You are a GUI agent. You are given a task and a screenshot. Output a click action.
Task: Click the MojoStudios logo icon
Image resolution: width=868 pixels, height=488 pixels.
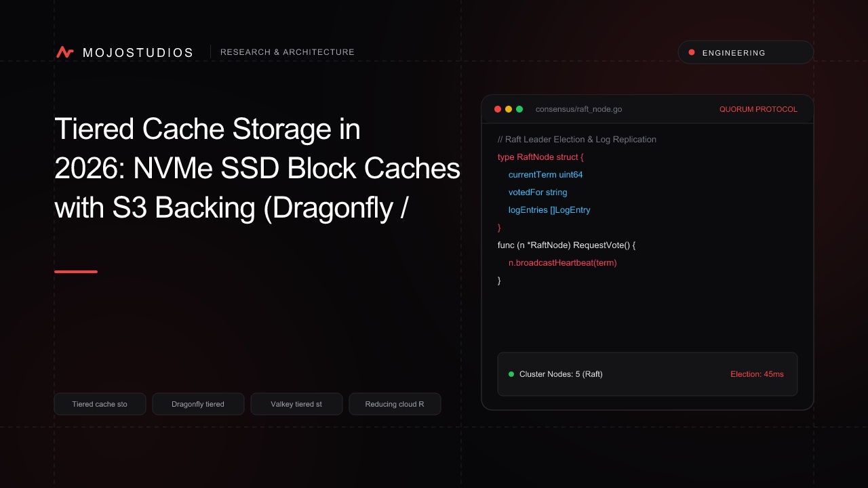click(x=65, y=52)
